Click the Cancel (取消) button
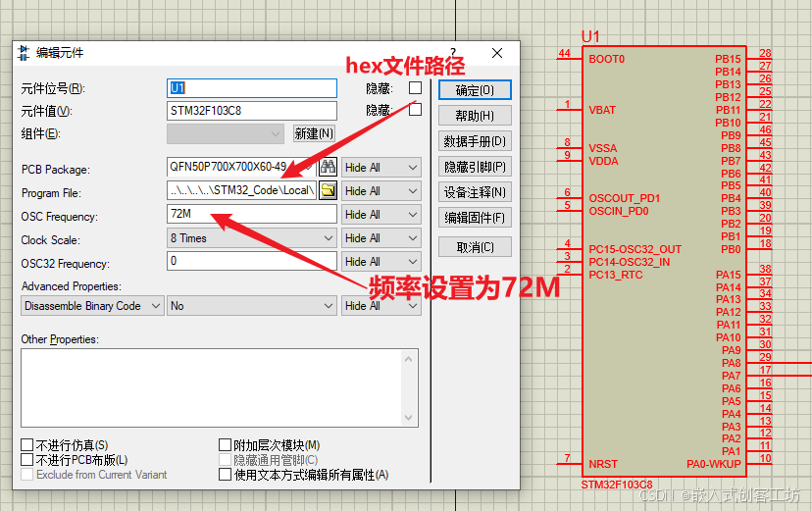Image resolution: width=812 pixels, height=511 pixels. tap(475, 247)
